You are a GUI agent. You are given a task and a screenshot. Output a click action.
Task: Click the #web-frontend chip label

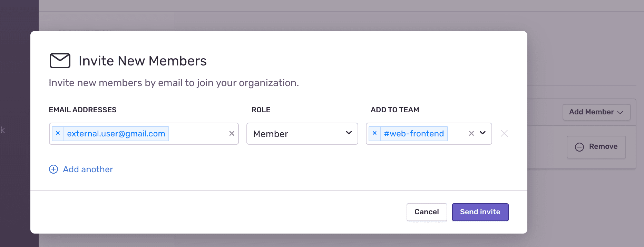point(414,134)
